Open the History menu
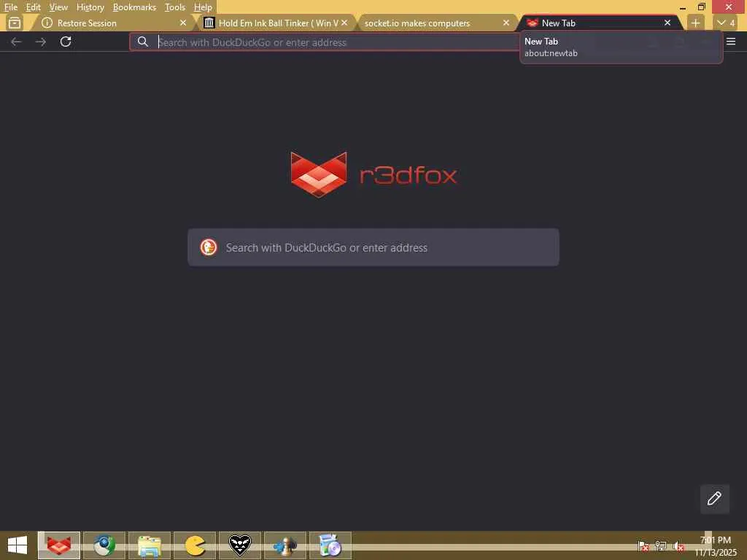The width and height of the screenshot is (747, 560). [90, 7]
